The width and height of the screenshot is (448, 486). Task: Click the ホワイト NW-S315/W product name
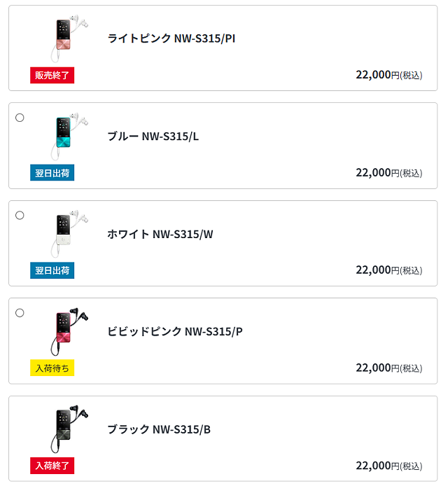160,234
